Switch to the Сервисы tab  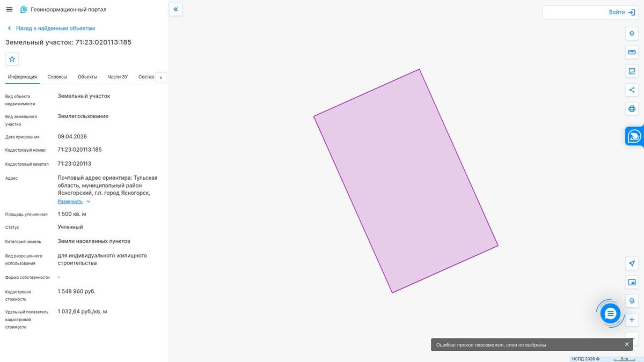pyautogui.click(x=57, y=77)
